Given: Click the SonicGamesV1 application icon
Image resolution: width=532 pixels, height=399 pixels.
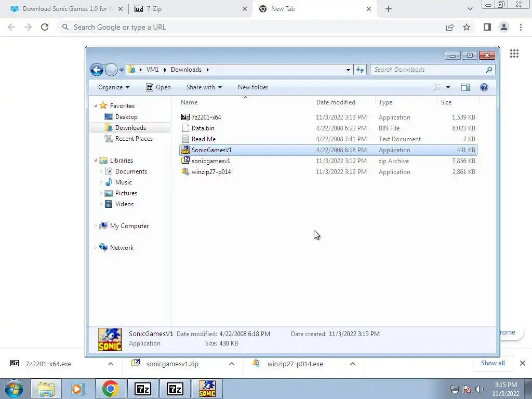Looking at the screenshot, I should tap(185, 150).
